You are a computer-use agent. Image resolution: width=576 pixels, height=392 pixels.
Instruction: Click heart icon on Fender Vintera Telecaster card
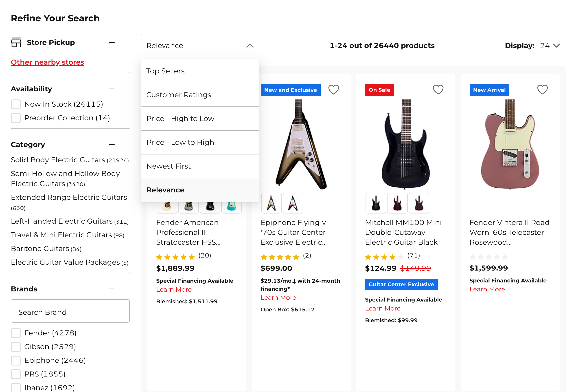[542, 90]
